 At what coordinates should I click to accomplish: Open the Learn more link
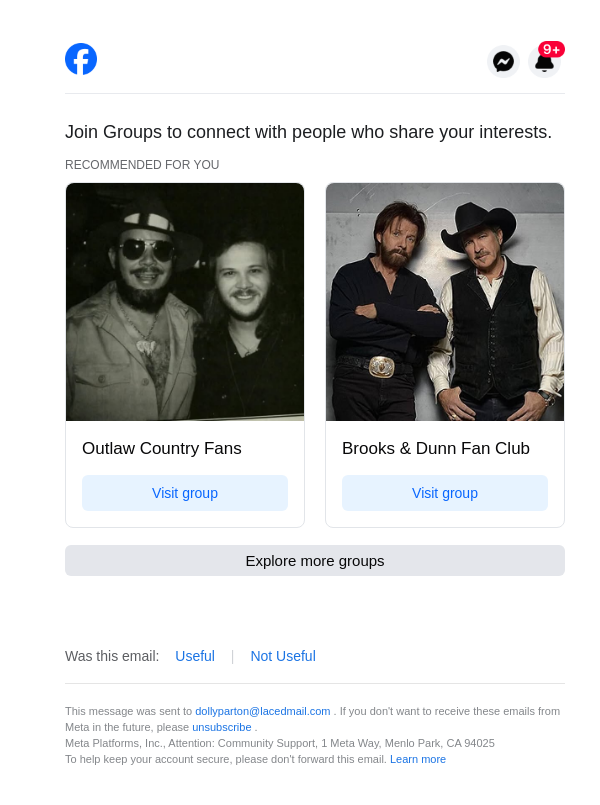click(418, 759)
